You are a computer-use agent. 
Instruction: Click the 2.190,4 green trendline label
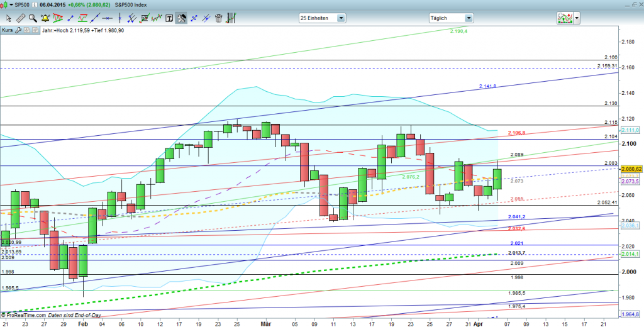coord(458,31)
